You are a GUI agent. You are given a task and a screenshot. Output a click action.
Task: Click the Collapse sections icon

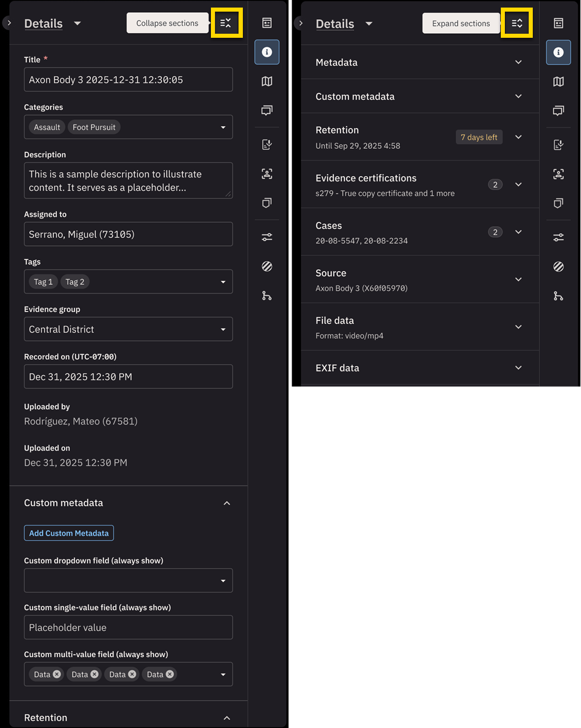coord(226,23)
